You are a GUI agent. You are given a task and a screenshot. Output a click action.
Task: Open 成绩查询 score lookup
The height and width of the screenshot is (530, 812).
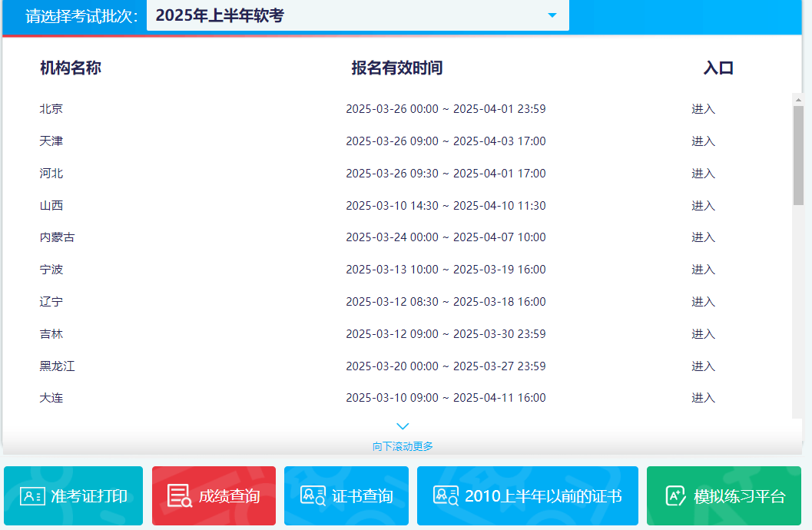214,496
